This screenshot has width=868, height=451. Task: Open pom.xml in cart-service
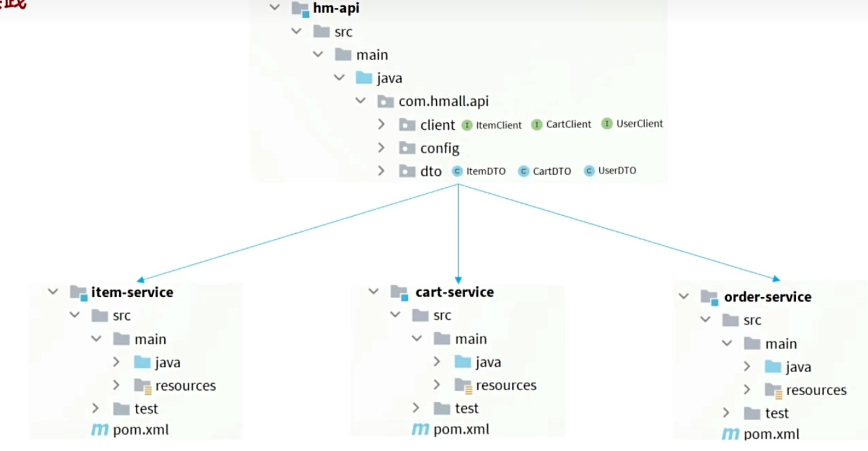(461, 429)
